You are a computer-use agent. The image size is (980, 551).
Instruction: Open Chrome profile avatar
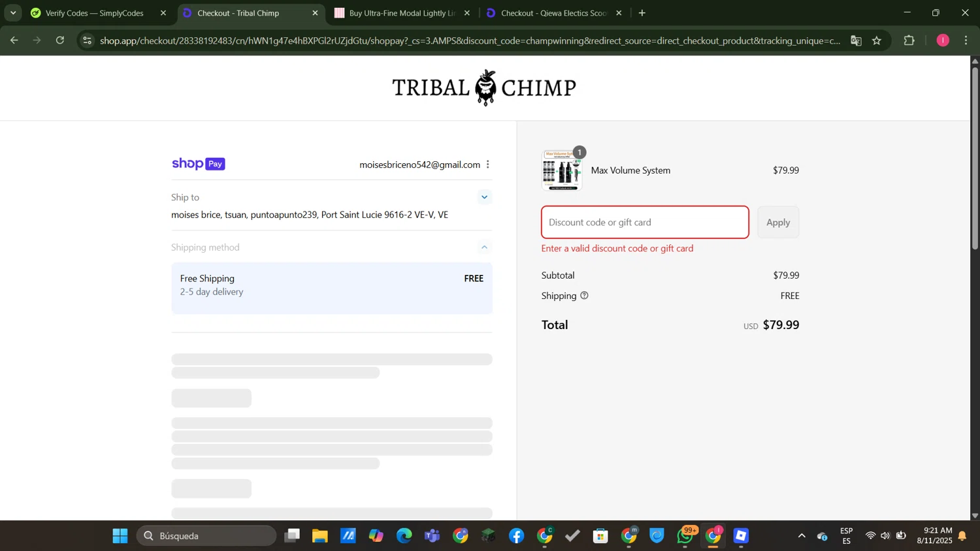point(943,40)
